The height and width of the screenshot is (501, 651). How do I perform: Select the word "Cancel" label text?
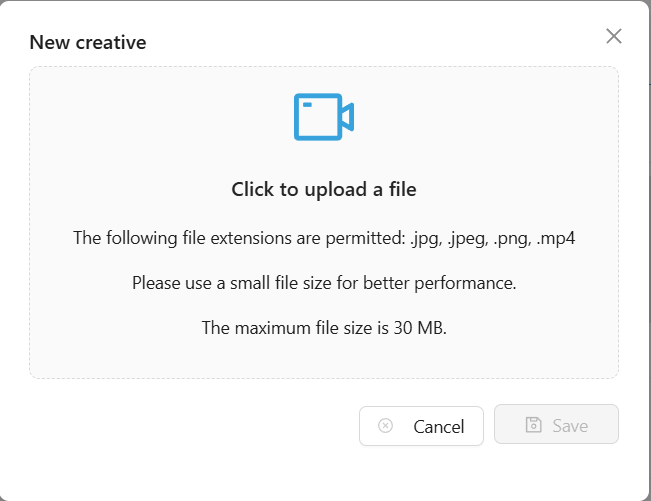pos(439,427)
